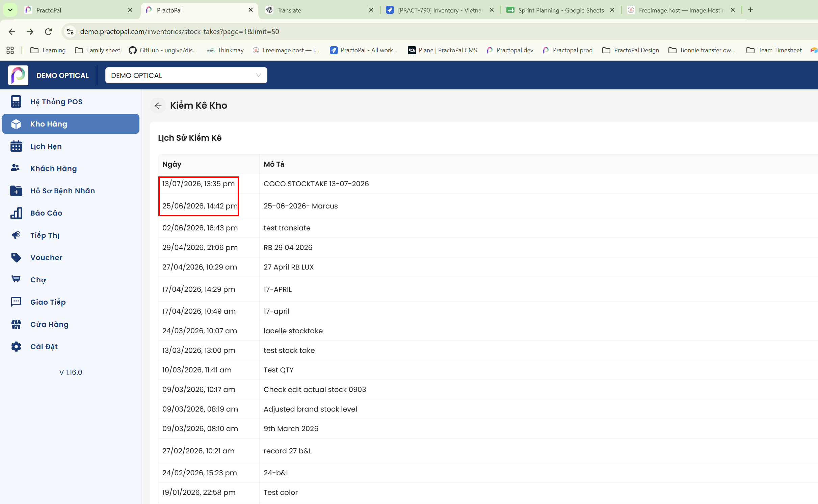Open the Chợ shopping cart icon
This screenshot has width=818, height=504.
(x=16, y=279)
